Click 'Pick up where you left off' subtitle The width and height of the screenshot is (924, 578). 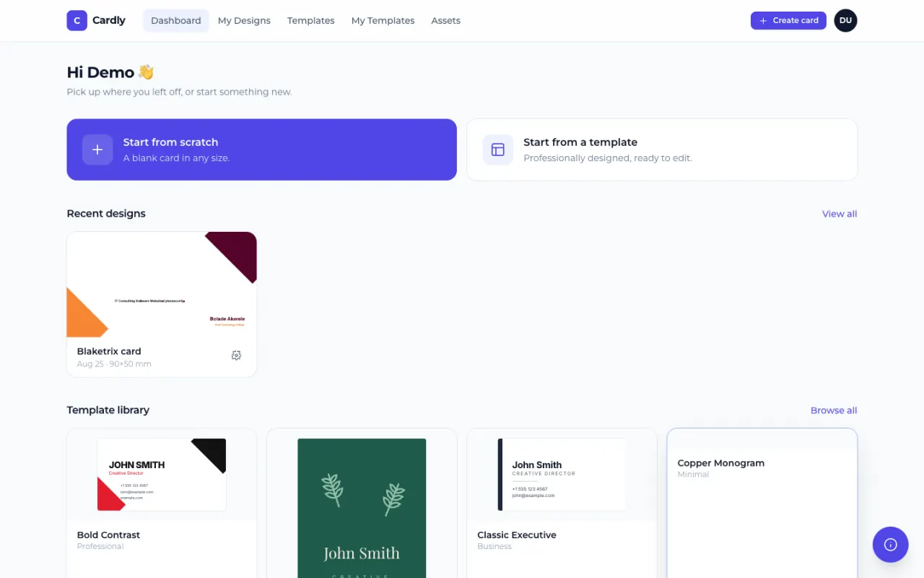(x=180, y=92)
